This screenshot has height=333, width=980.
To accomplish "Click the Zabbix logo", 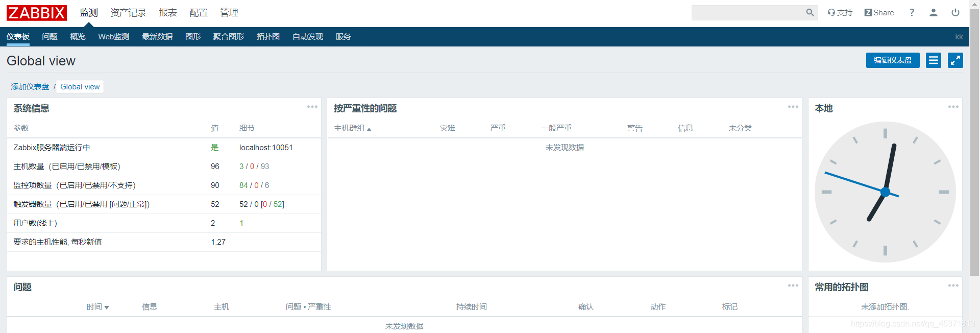I will tap(37, 13).
